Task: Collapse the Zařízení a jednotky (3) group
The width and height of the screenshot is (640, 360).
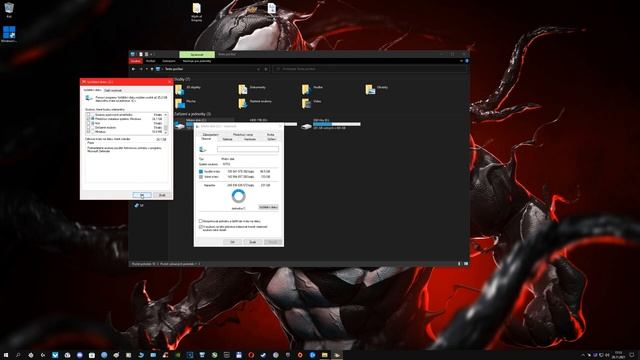Action: (192, 114)
